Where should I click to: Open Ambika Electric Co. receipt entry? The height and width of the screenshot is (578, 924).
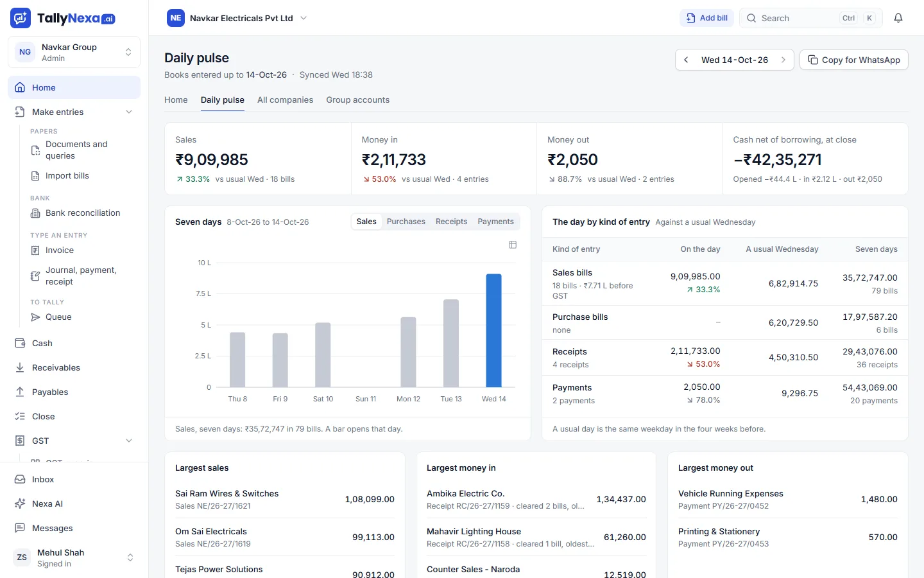[x=536, y=499]
